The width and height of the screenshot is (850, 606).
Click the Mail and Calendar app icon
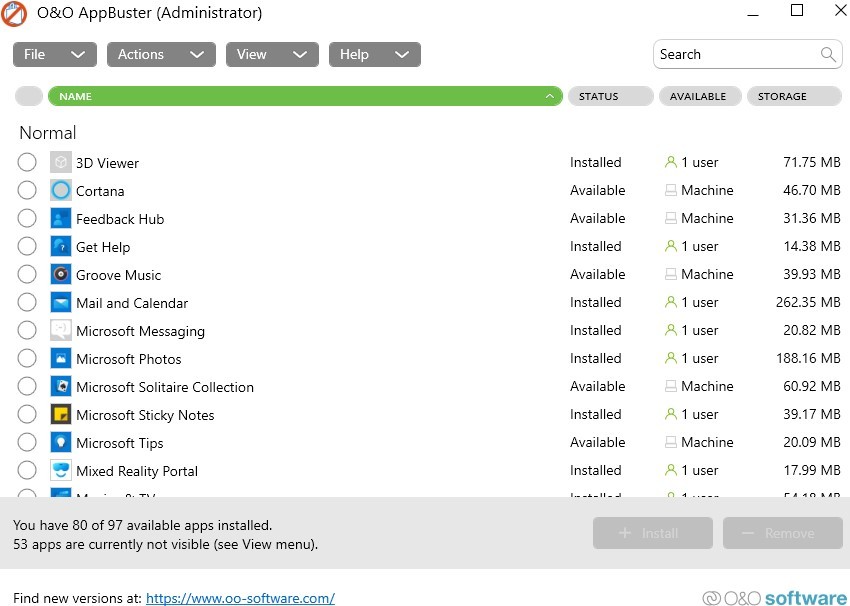pos(61,302)
